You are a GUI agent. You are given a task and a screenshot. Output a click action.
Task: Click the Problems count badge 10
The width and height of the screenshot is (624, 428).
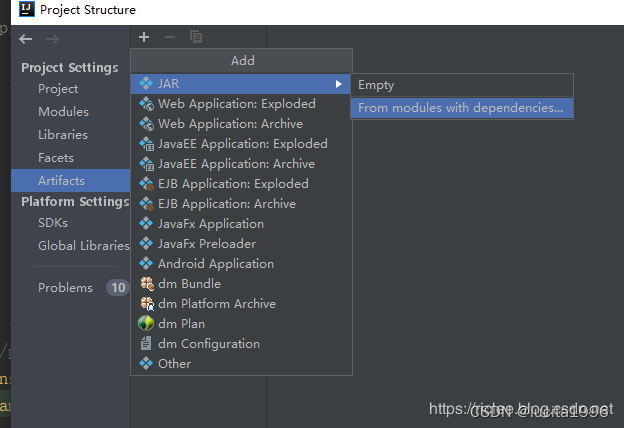(118, 287)
